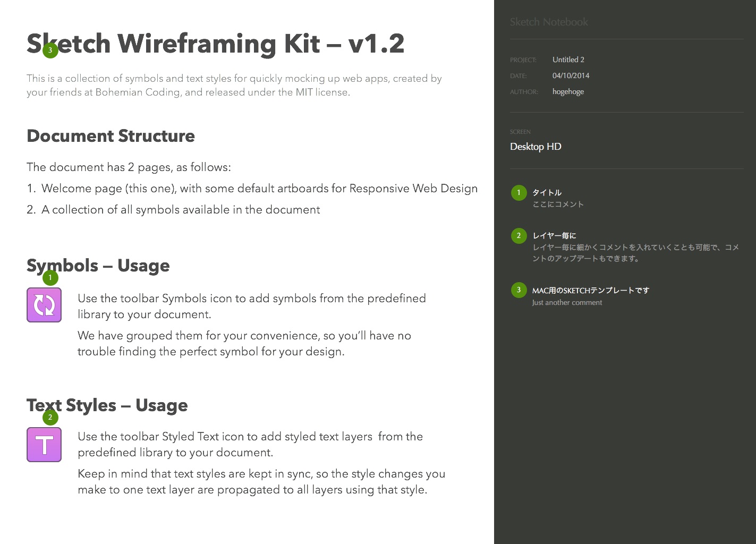Click the Sketch Notebook sidebar header
Screen dimensions: 756x544
[549, 22]
